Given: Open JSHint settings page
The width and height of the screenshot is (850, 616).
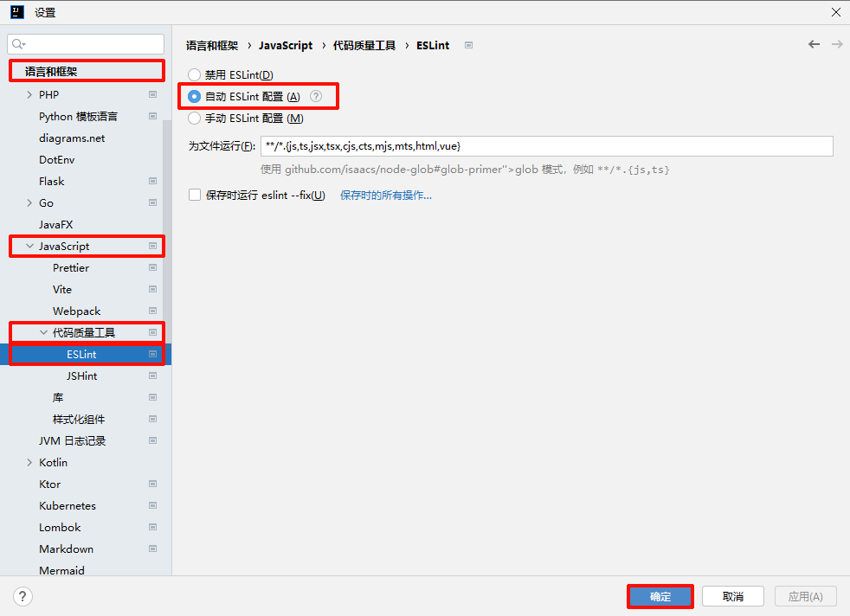Looking at the screenshot, I should click(x=81, y=376).
